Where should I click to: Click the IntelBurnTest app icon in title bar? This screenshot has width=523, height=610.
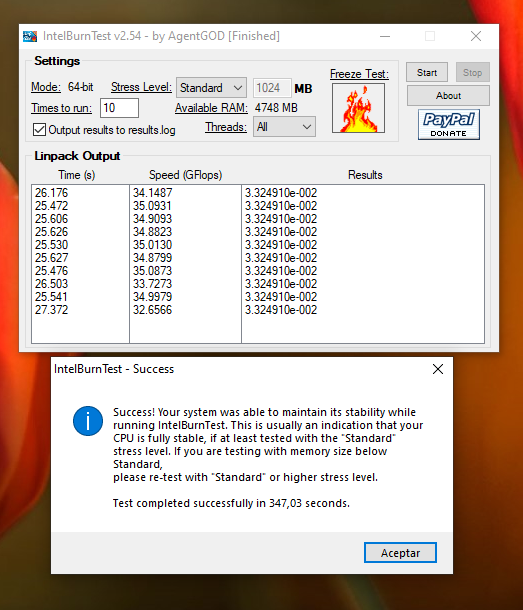pos(30,36)
